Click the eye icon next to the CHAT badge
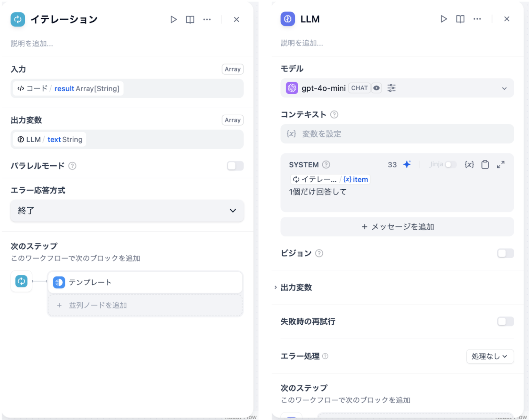Viewport: 529px width, 420px height. (376, 88)
